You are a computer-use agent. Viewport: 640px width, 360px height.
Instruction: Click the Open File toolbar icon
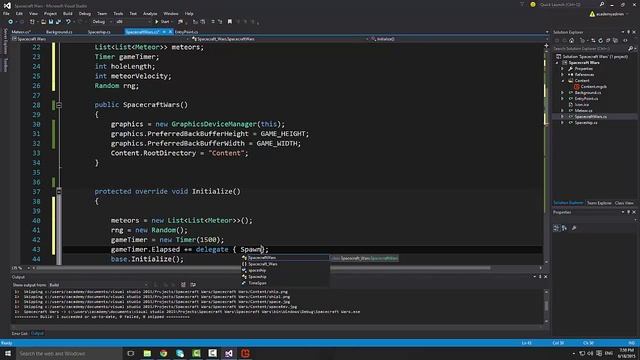(x=43, y=22)
